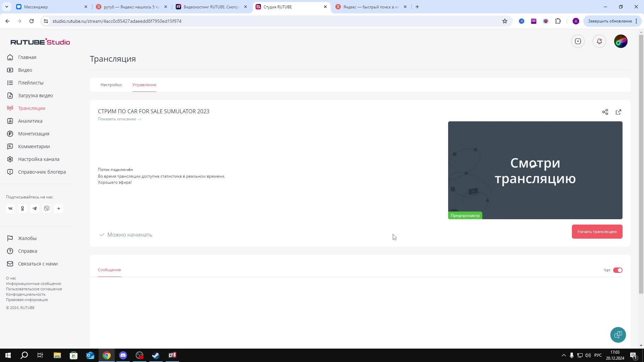Click the volume tray icon
The width and height of the screenshot is (644, 362).
[588, 355]
